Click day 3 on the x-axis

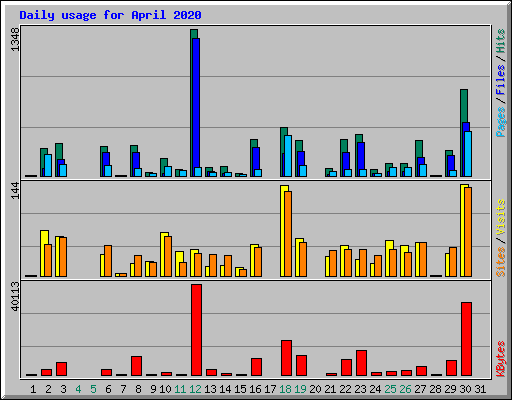[x=63, y=389]
